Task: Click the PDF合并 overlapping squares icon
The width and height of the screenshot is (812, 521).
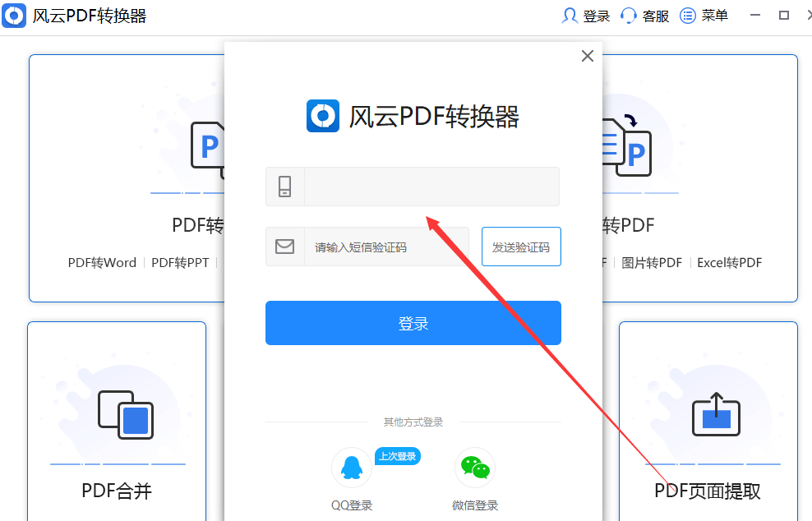Action: coord(125,415)
